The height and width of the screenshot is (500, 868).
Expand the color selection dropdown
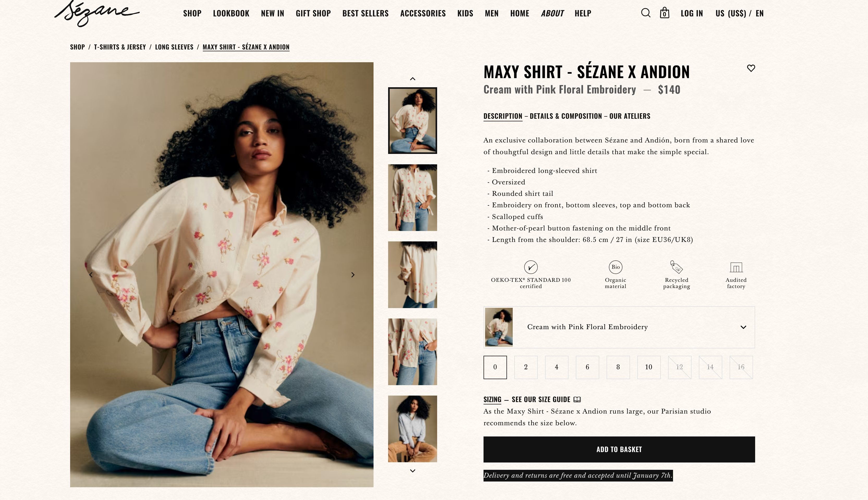pos(619,327)
